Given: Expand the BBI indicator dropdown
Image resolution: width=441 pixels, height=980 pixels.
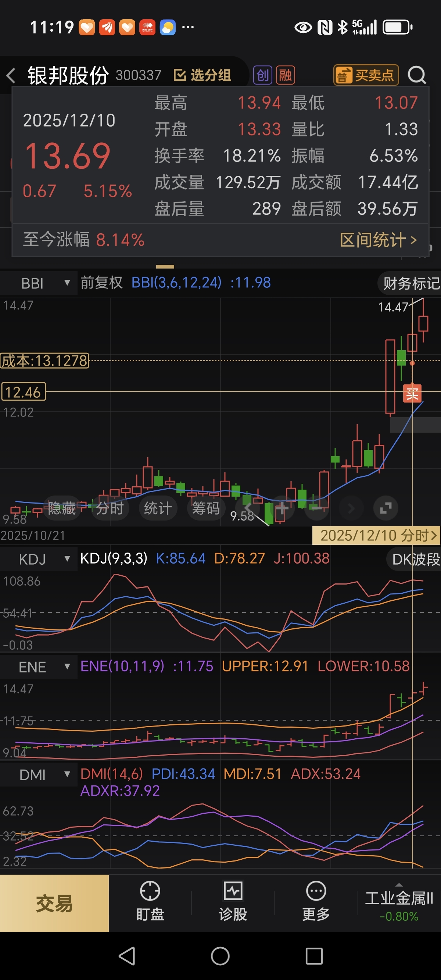Looking at the screenshot, I should click(38, 283).
